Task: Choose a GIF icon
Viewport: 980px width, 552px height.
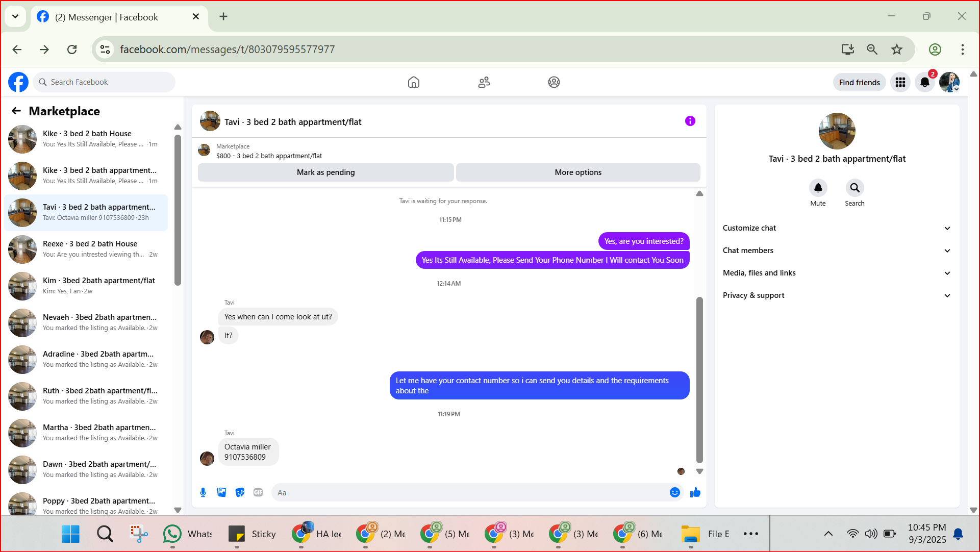Action: 258,492
